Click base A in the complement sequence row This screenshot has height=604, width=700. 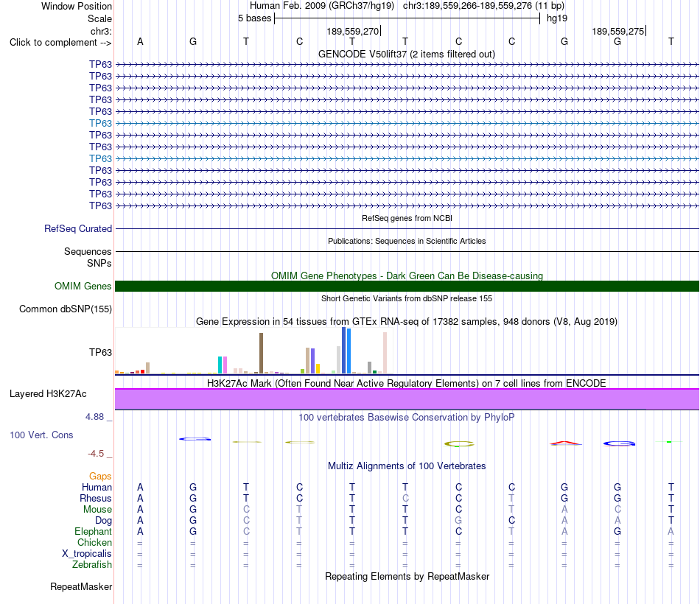pos(140,41)
